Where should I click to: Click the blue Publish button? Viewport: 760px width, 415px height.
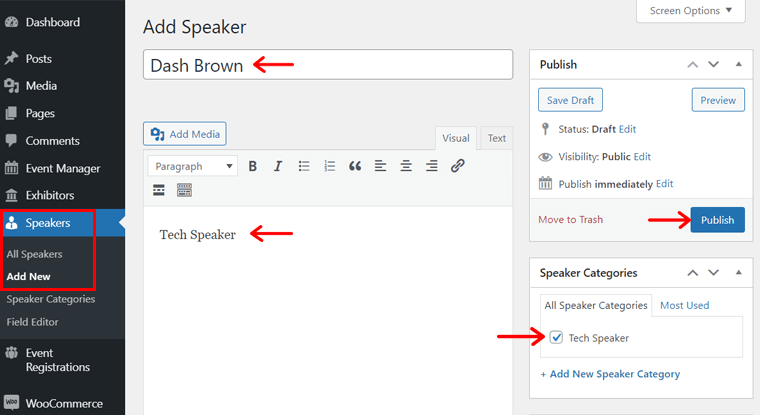point(717,220)
